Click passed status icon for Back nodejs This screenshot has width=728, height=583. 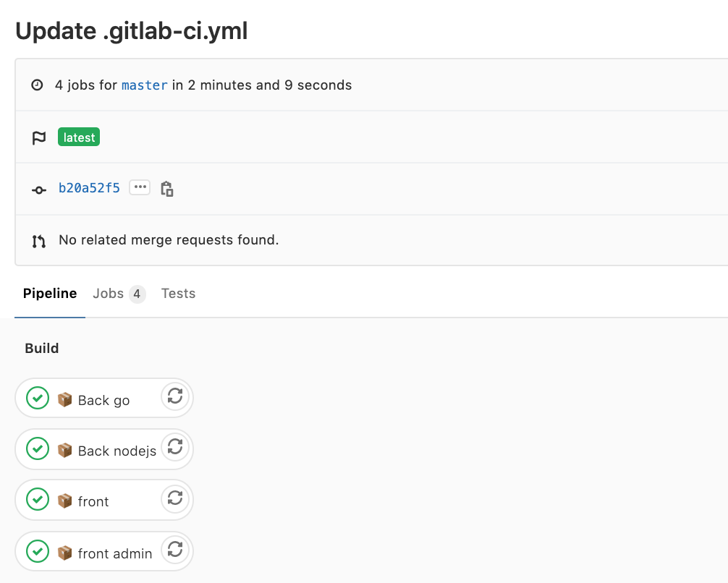(x=38, y=449)
